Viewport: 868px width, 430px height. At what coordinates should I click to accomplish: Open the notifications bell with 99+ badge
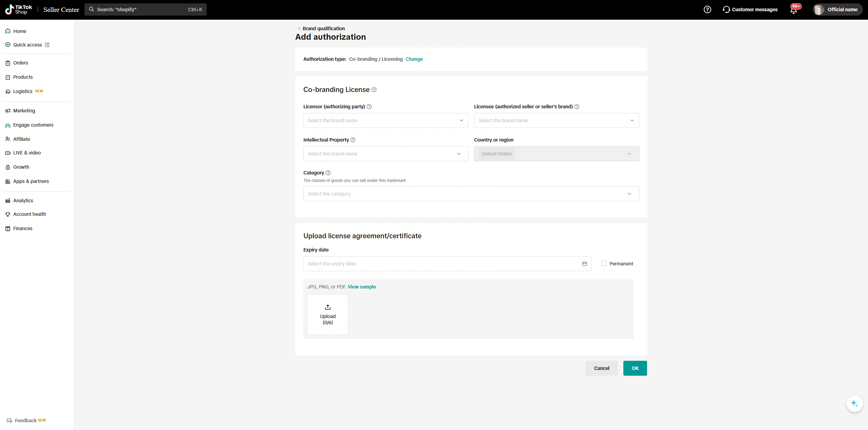point(794,10)
